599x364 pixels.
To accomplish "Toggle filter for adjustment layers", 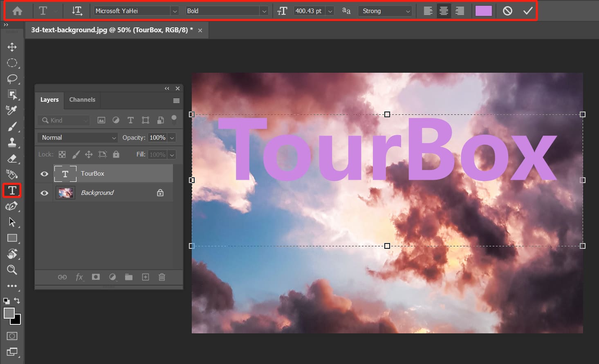I will pos(116,120).
